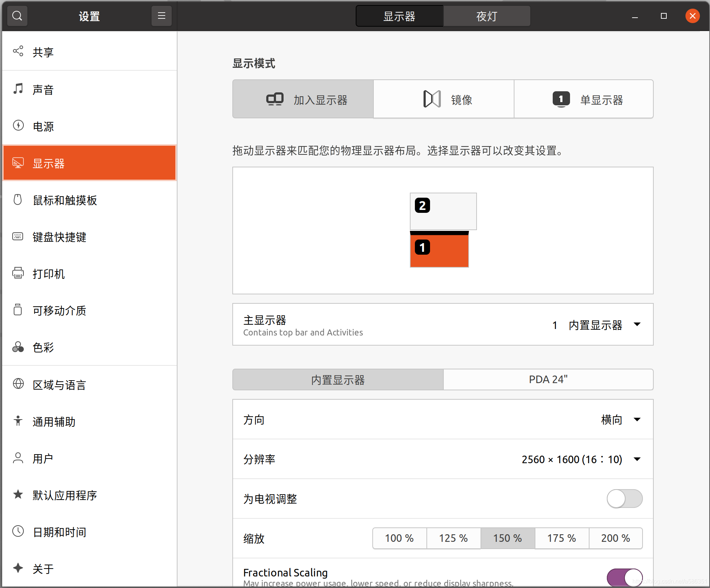Minimize the settings window
The image size is (710, 588).
point(635,16)
